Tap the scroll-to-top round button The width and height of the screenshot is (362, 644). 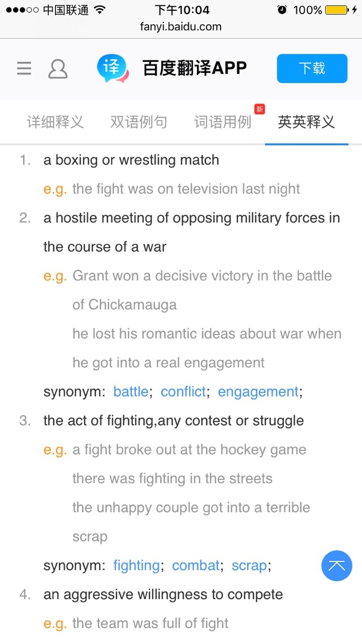337,565
